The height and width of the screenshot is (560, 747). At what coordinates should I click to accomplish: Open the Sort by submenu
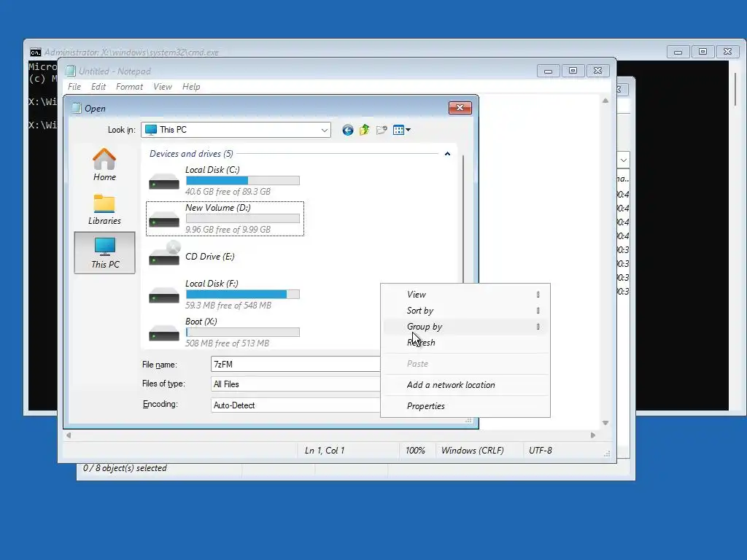466,311
